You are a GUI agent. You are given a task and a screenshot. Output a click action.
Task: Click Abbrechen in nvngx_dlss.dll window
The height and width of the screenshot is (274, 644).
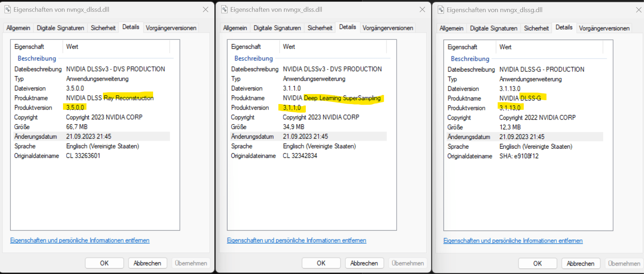(364, 263)
